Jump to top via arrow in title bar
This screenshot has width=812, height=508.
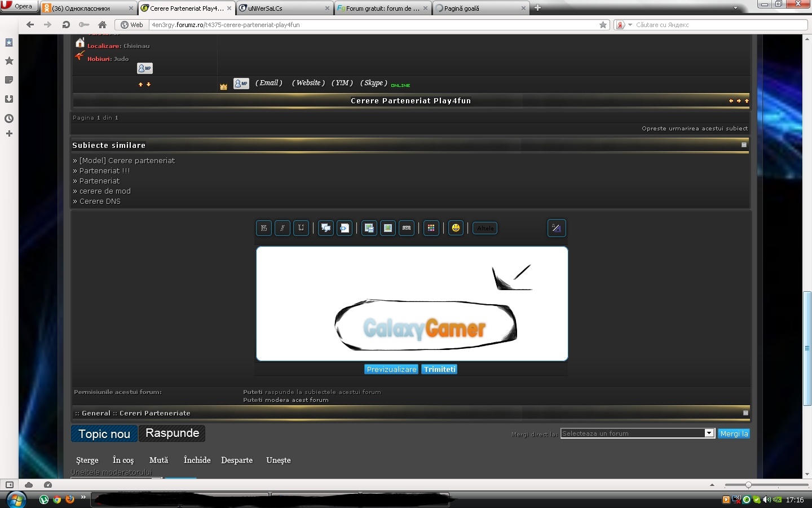tap(747, 101)
